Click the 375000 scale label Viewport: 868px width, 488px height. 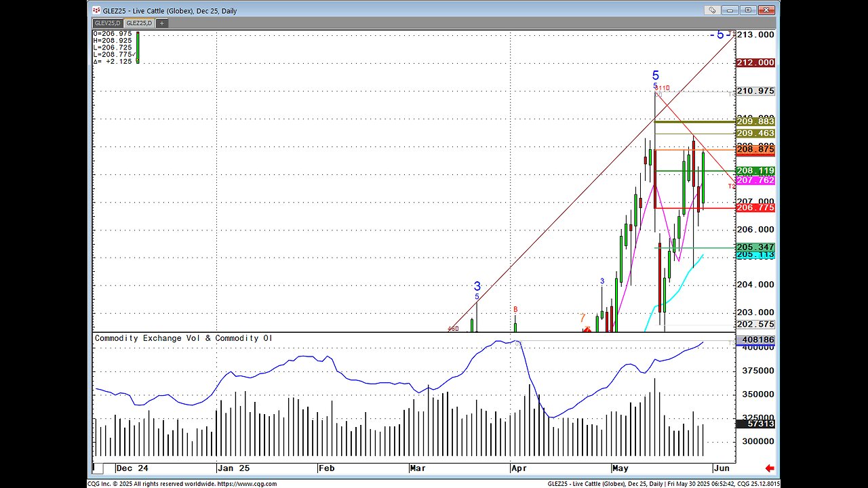point(757,371)
